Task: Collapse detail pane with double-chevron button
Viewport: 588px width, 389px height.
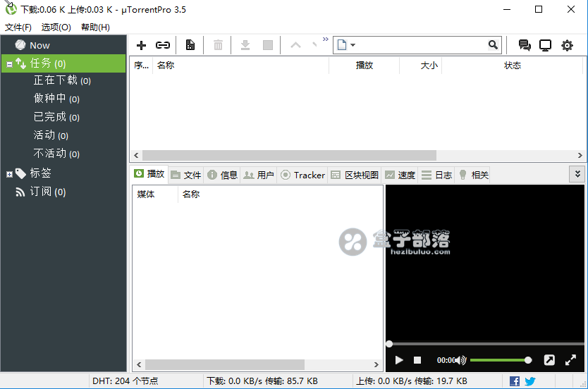Action: [577, 174]
